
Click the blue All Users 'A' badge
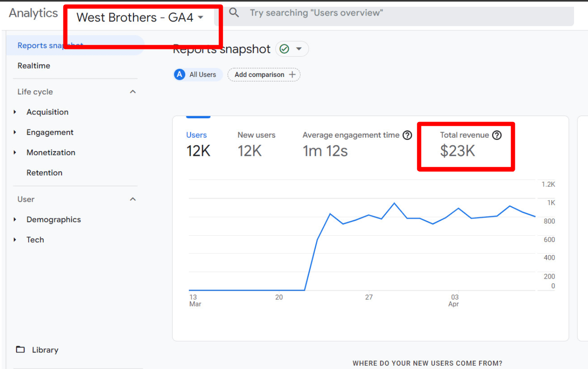click(180, 75)
